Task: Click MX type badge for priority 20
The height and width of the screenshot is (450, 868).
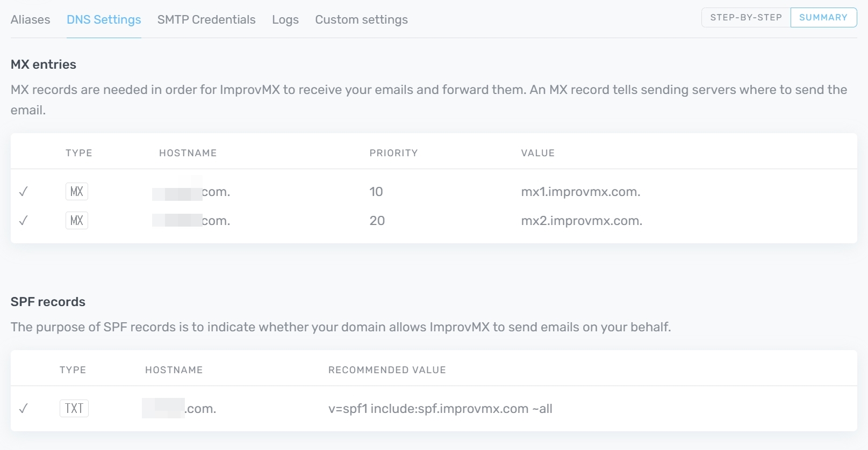Action: pos(77,221)
